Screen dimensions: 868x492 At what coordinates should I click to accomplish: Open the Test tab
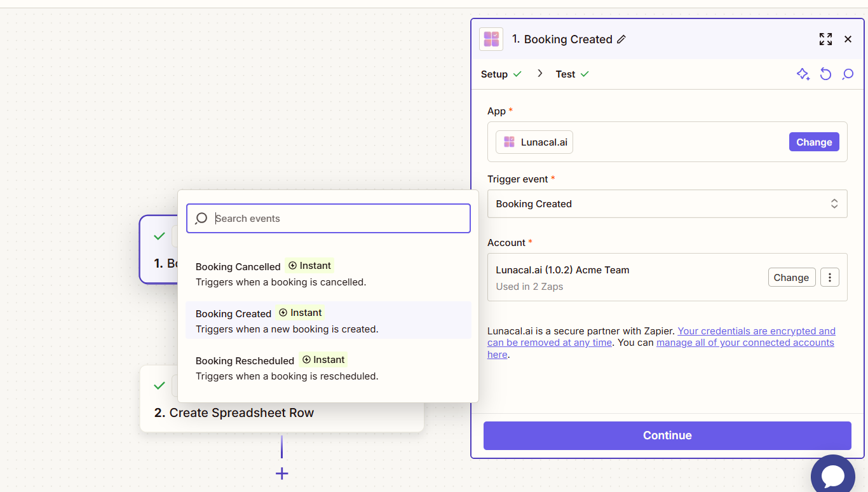[572, 74]
